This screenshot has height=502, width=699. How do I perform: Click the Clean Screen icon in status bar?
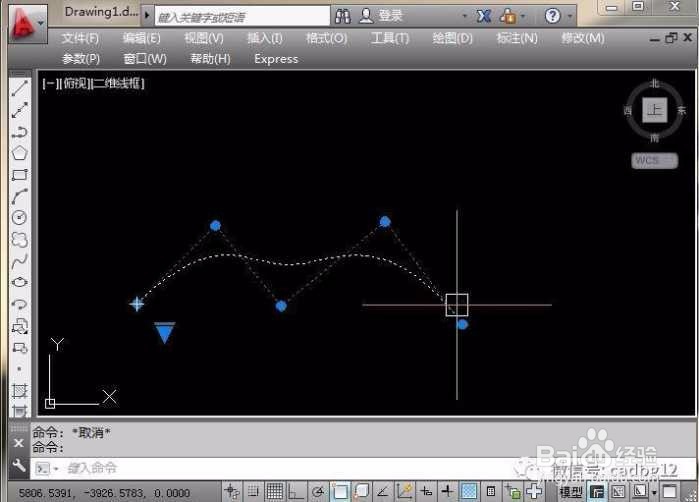pyautogui.click(x=670, y=492)
